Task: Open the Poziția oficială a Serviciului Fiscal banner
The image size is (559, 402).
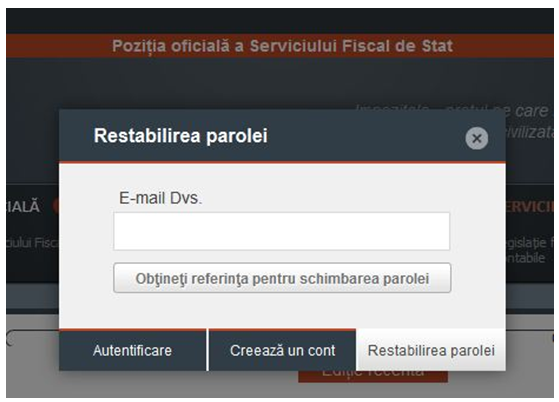Action: coord(282,46)
